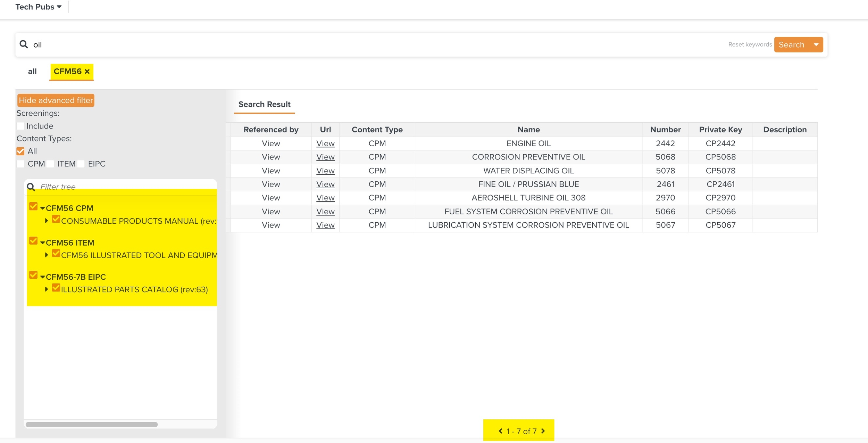
Task: Open Url View link for ENGINE OIL
Action: coord(325,143)
